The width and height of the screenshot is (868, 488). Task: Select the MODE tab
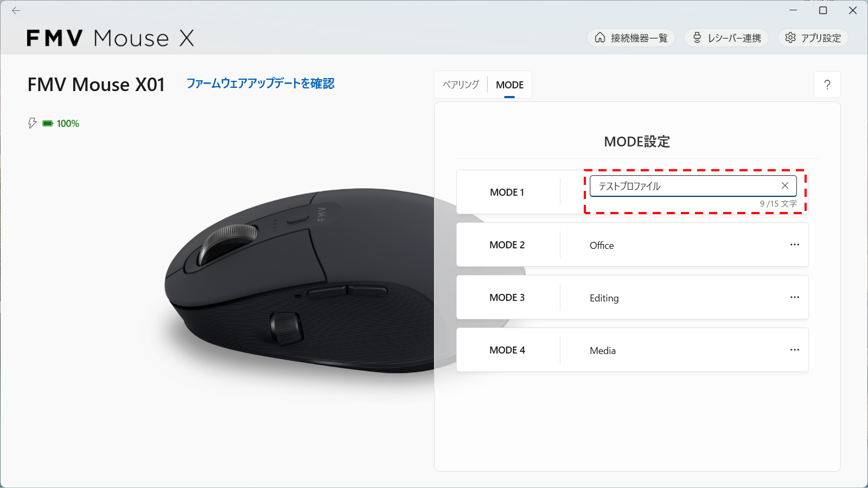(509, 85)
